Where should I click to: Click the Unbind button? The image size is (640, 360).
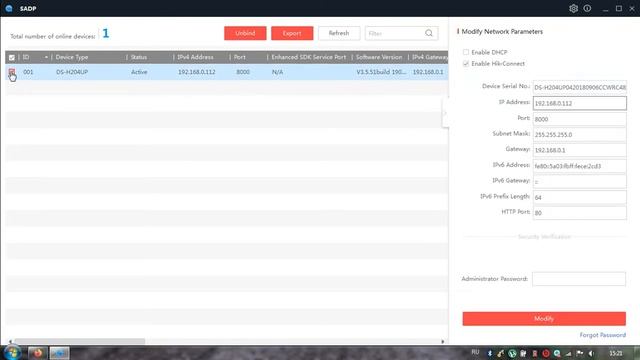(245, 33)
